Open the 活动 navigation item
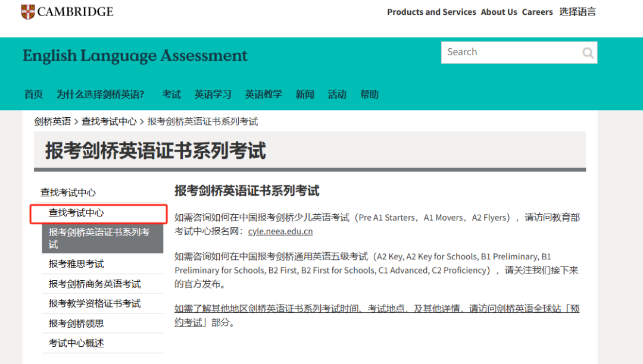The width and height of the screenshot is (643, 364). (337, 95)
